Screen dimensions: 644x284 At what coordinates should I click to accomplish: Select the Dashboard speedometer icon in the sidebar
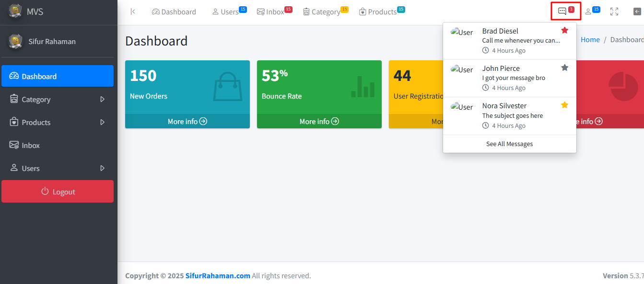[13, 76]
